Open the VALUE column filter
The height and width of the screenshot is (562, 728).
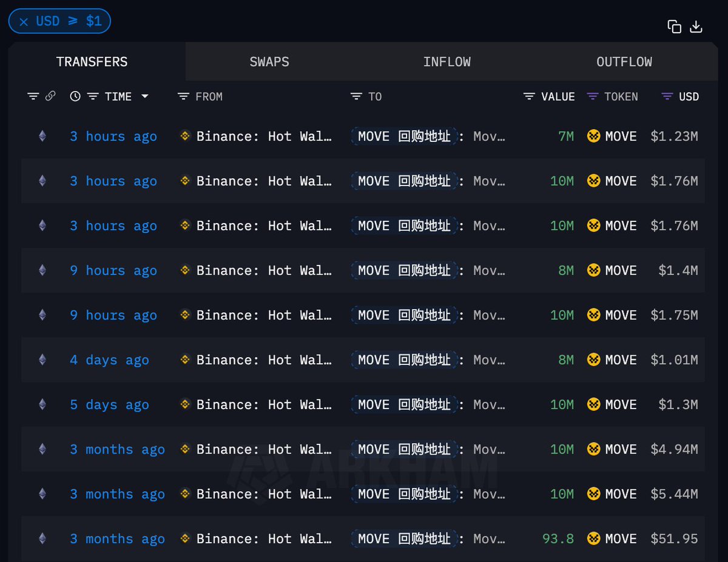coord(529,96)
